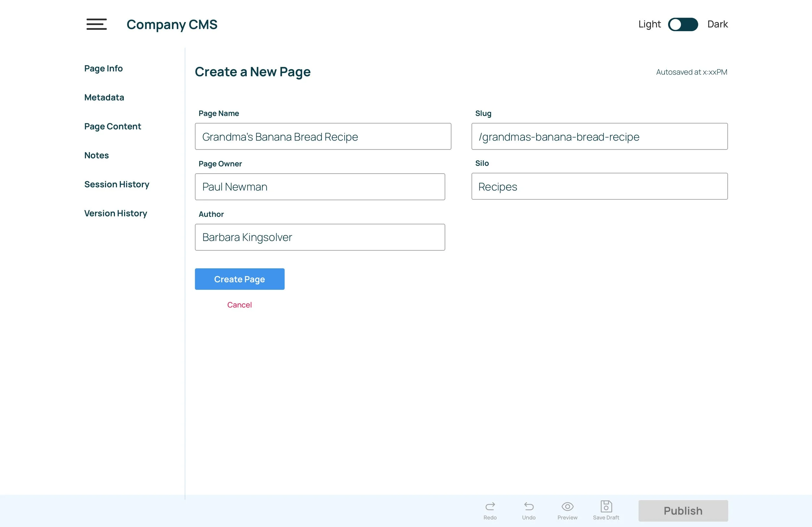
Task: Click the Save Draft floppy icon
Action: 606,506
